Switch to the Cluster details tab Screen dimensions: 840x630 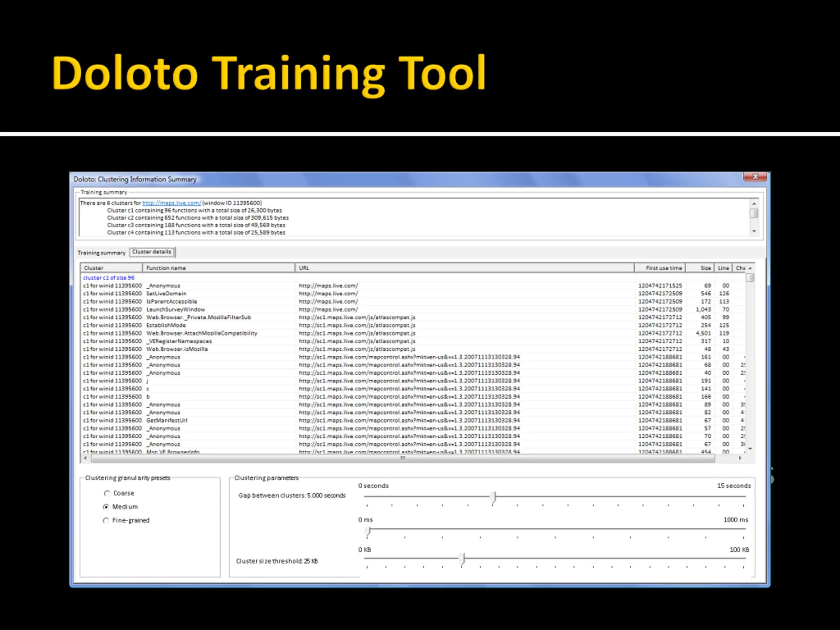pyautogui.click(x=152, y=252)
